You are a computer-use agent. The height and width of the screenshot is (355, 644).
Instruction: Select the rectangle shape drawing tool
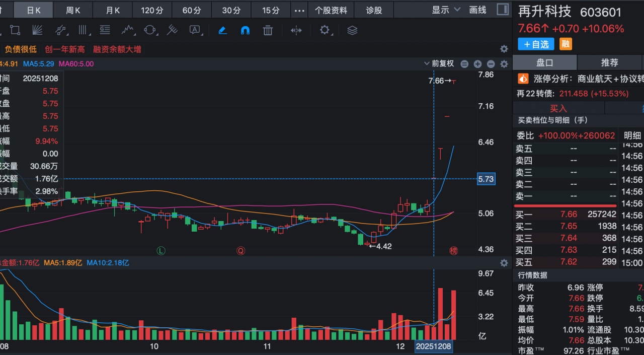pos(15,30)
